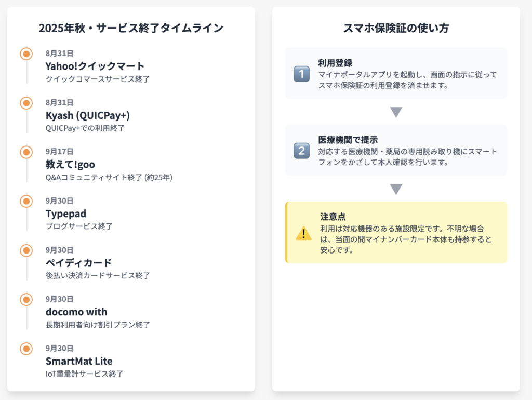Click the text ブログサービス終了

[79, 226]
